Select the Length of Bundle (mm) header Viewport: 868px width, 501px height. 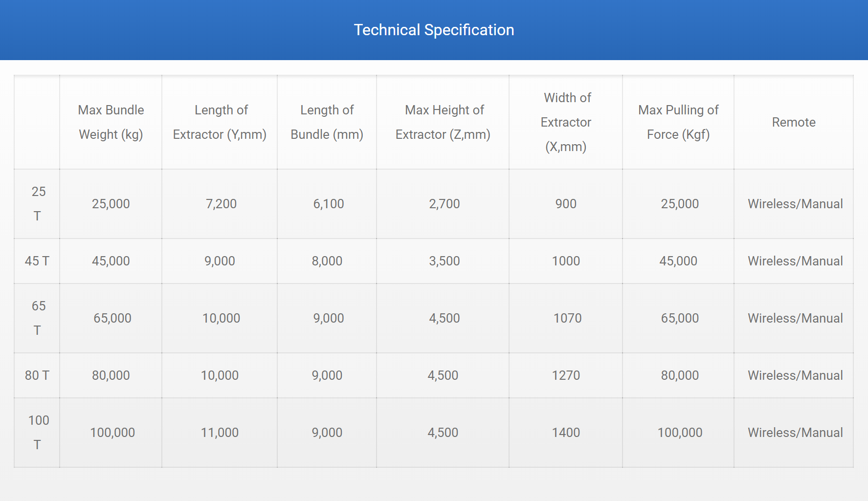coord(327,122)
